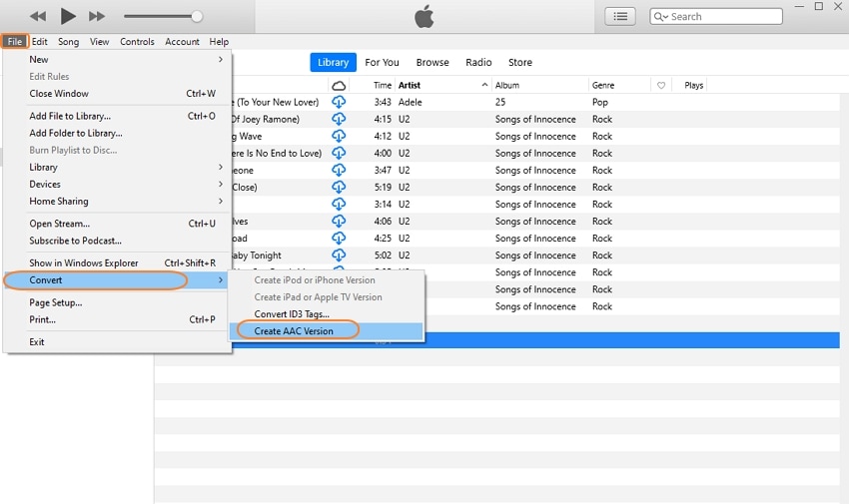Screen dimensions: 849x504
Task: Open the Account menu
Action: pyautogui.click(x=182, y=42)
